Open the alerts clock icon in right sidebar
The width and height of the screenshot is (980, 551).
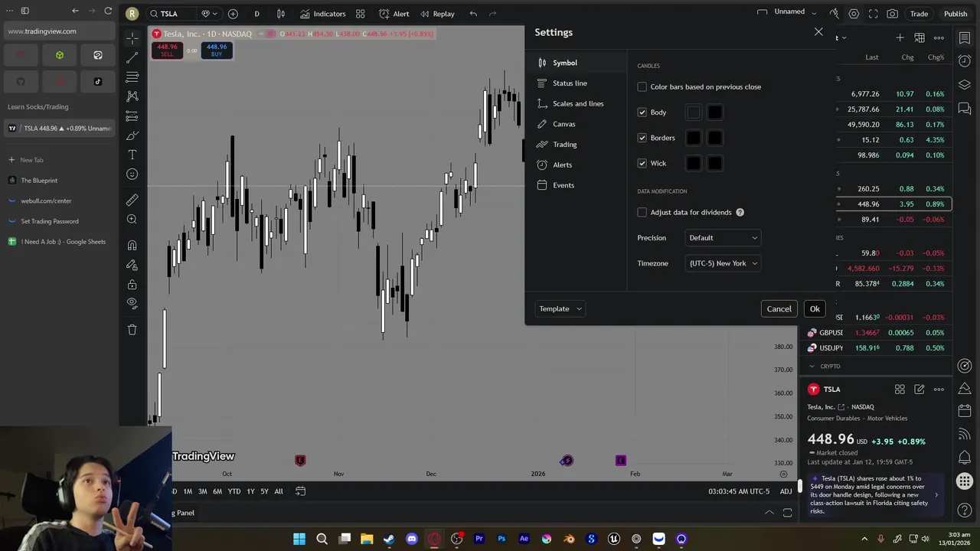[965, 60]
